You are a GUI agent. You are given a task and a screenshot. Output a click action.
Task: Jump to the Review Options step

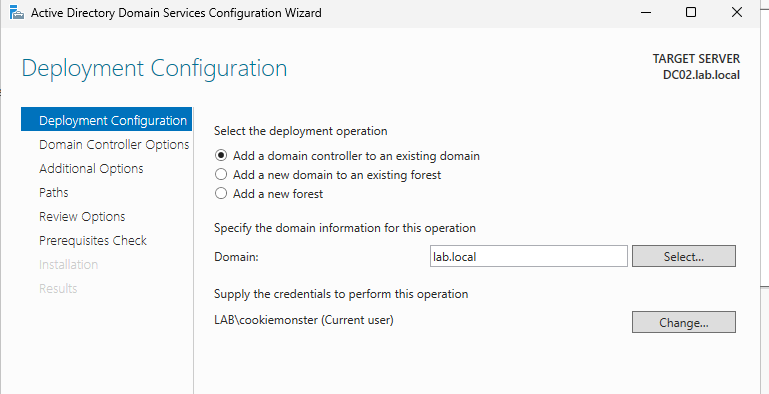coord(82,217)
